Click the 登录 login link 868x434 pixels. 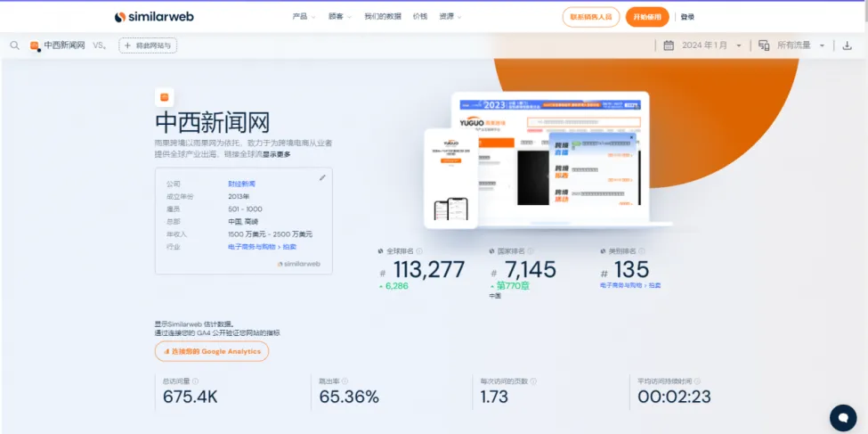687,17
